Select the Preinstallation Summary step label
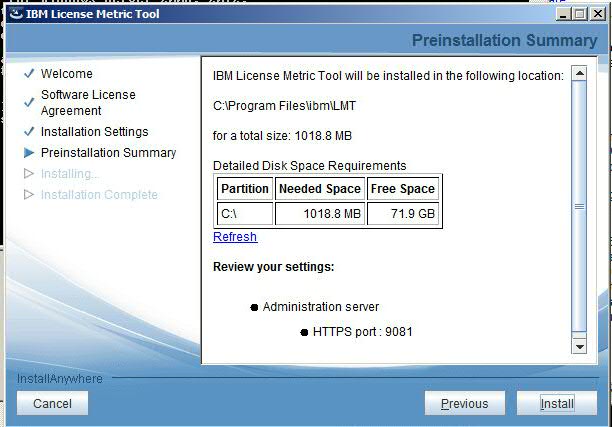The width and height of the screenshot is (612, 427). (x=108, y=153)
